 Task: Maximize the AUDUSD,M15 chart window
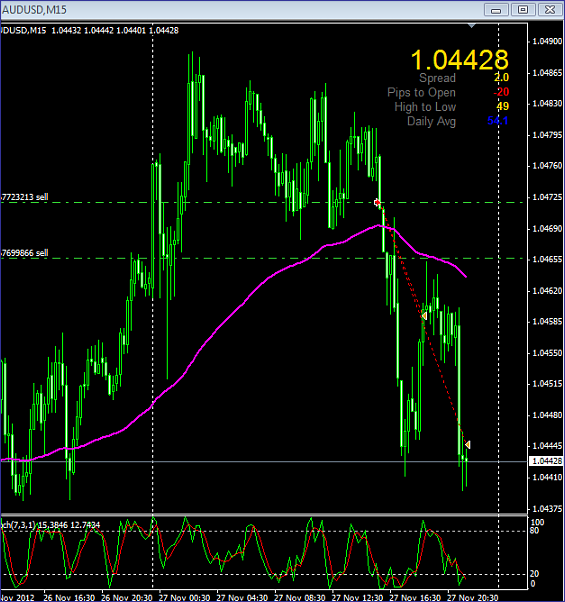(523, 10)
